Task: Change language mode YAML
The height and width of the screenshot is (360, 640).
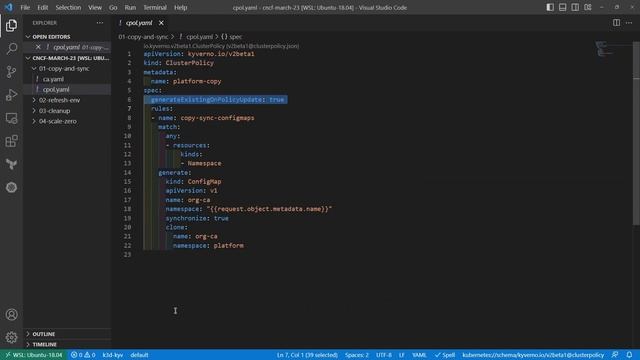Action: click(x=419, y=355)
